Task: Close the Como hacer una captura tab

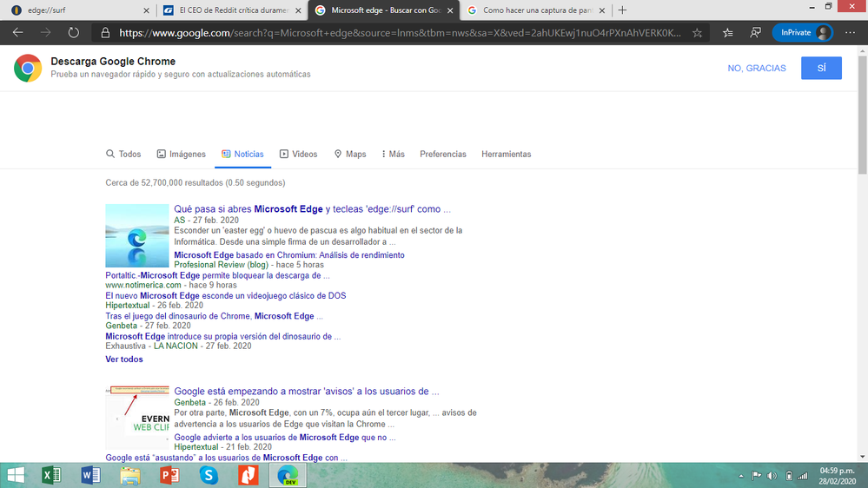Action: pos(602,10)
